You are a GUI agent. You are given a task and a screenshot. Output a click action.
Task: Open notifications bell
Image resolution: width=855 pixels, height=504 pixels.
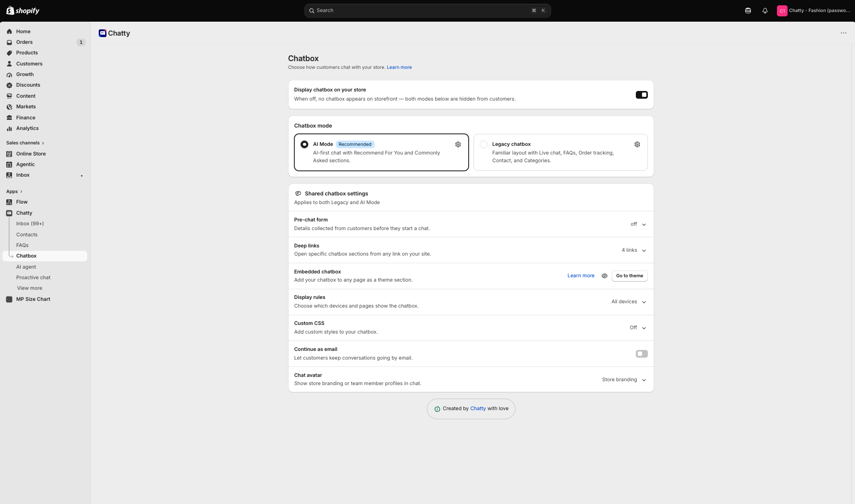point(765,11)
